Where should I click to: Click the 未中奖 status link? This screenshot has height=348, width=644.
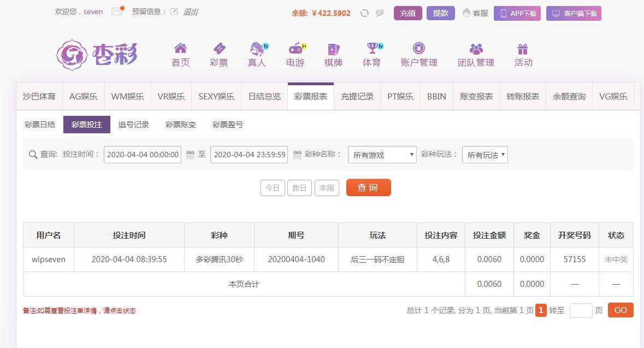616,259
